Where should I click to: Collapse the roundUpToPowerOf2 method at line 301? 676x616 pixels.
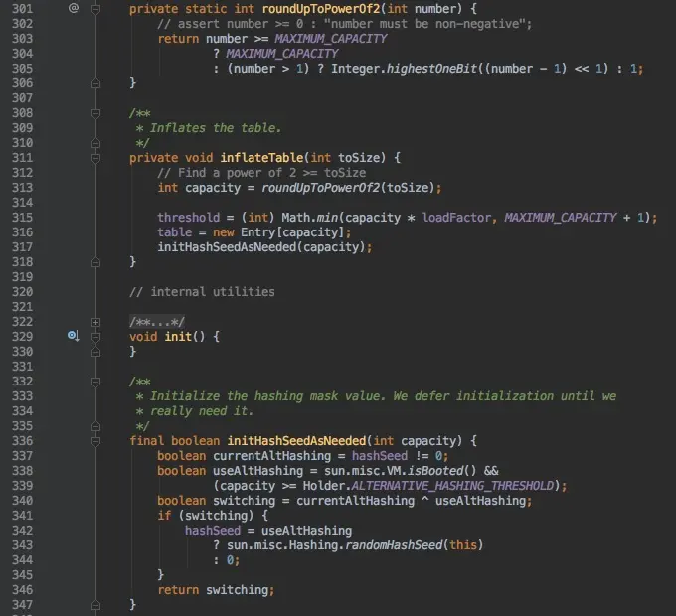[x=96, y=9]
